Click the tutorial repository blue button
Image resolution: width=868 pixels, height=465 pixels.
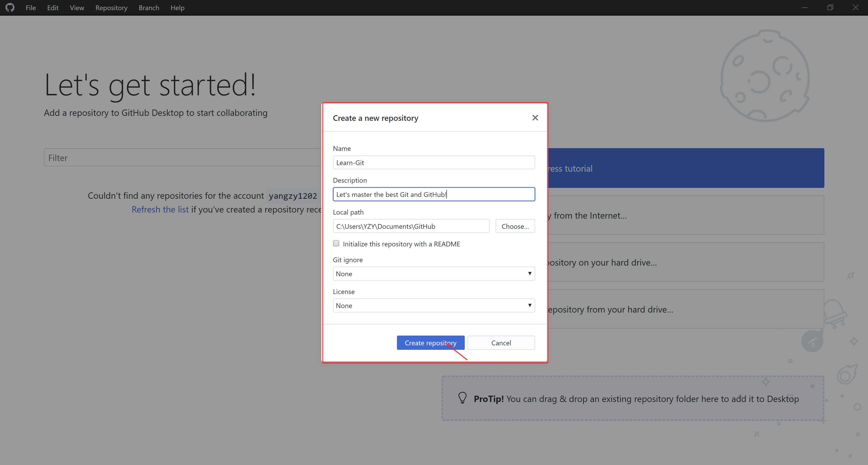pos(686,168)
